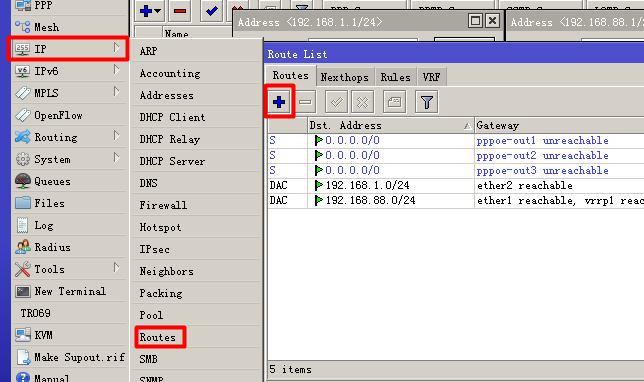Viewport: 644px width, 382px height.
Task: Open the comment icon in Route List toolbar
Action: point(394,101)
